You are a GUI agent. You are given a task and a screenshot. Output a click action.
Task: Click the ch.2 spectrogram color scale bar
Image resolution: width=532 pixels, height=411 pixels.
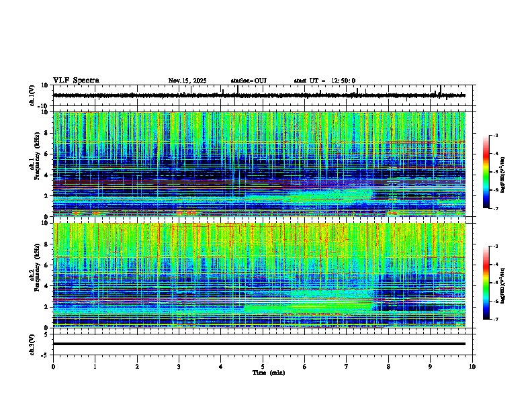pyautogui.click(x=486, y=283)
